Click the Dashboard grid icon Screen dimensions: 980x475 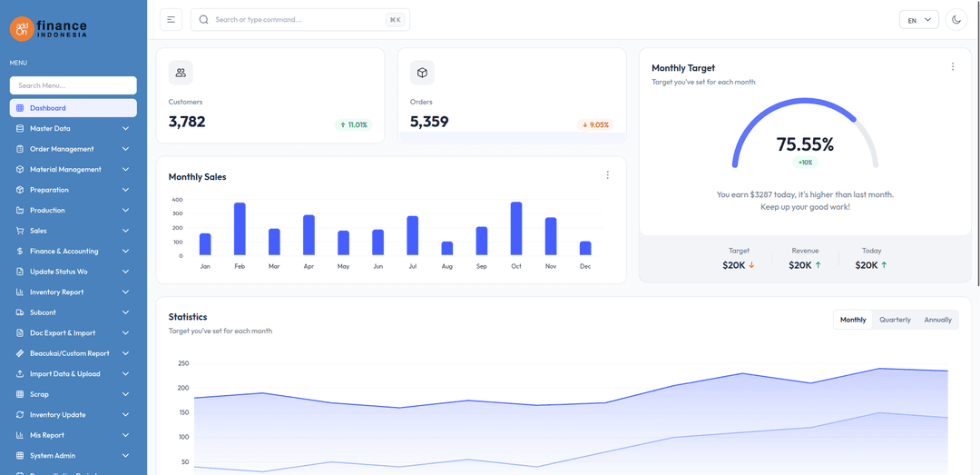(x=19, y=108)
